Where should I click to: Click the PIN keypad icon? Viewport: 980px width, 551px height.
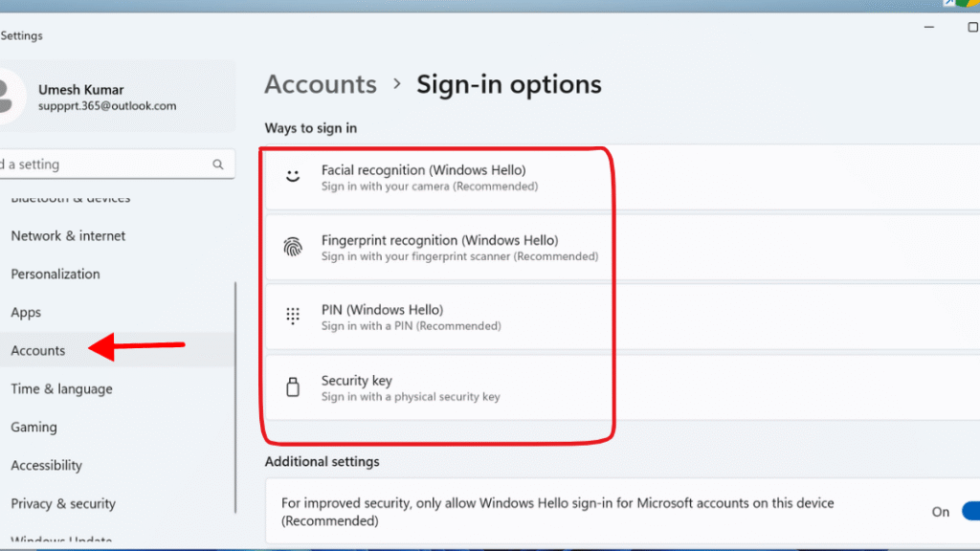[x=293, y=316]
